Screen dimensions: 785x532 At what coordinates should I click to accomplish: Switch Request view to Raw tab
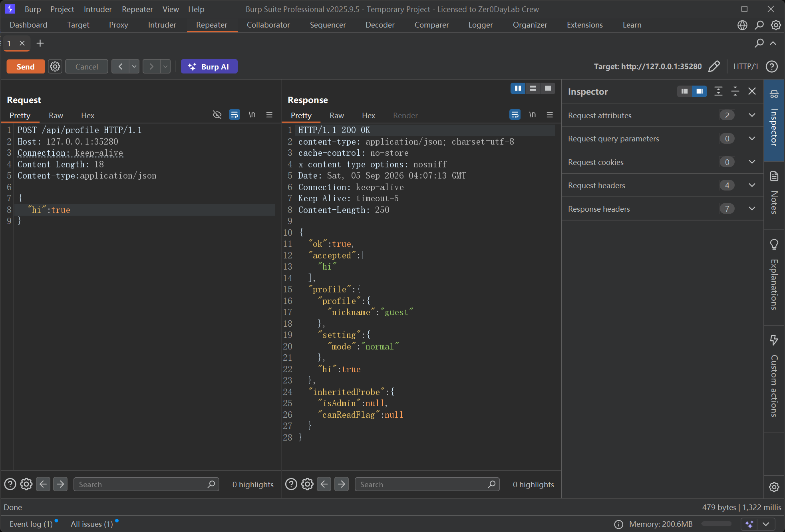[56, 115]
